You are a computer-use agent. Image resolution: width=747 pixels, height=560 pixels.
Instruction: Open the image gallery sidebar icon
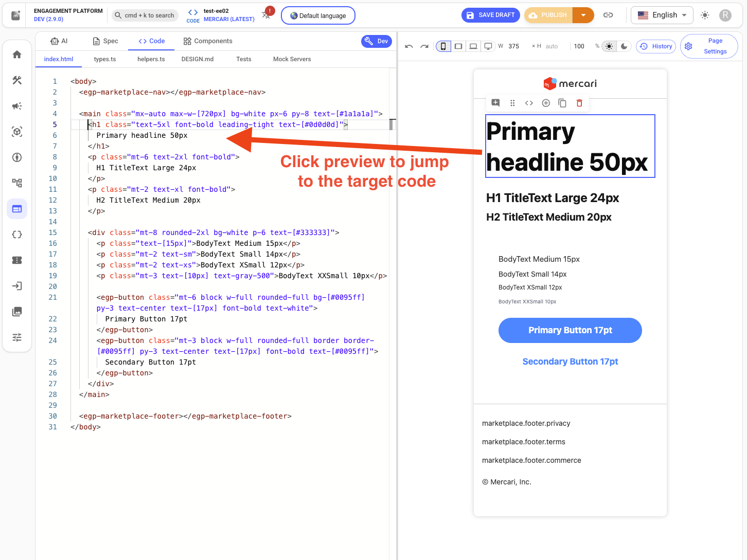pos(17,312)
